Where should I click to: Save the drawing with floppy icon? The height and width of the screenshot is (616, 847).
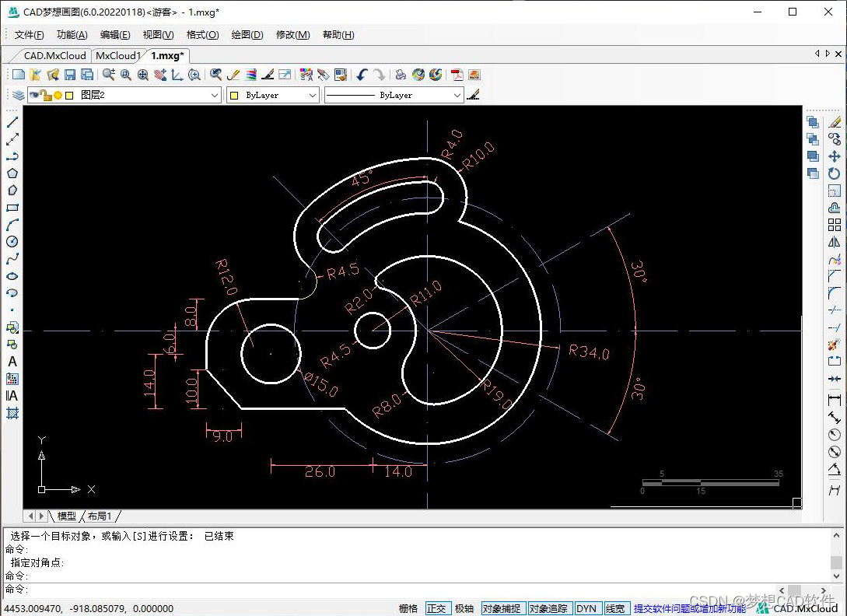tap(70, 75)
